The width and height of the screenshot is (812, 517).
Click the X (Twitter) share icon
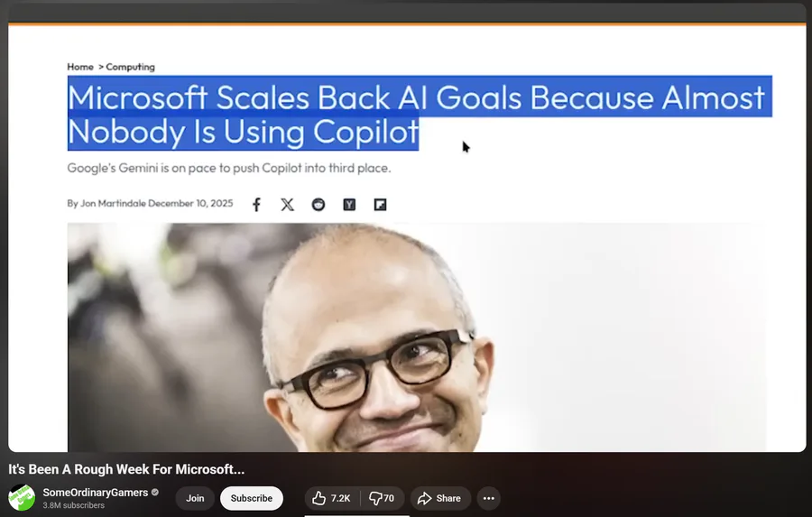(288, 205)
